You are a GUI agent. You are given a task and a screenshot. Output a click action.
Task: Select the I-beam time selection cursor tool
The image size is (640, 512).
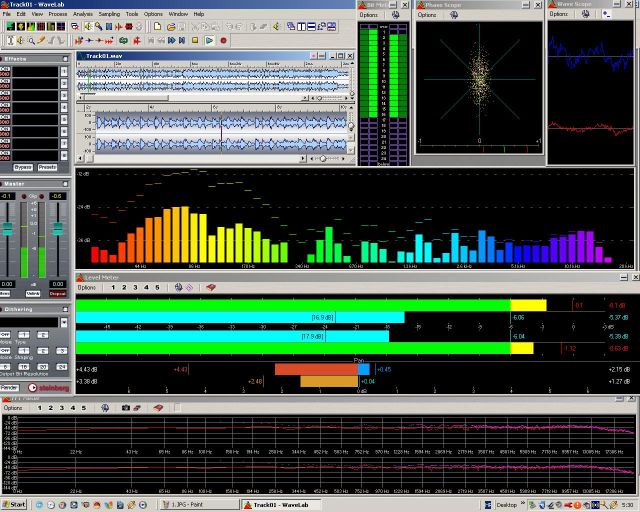(10, 40)
